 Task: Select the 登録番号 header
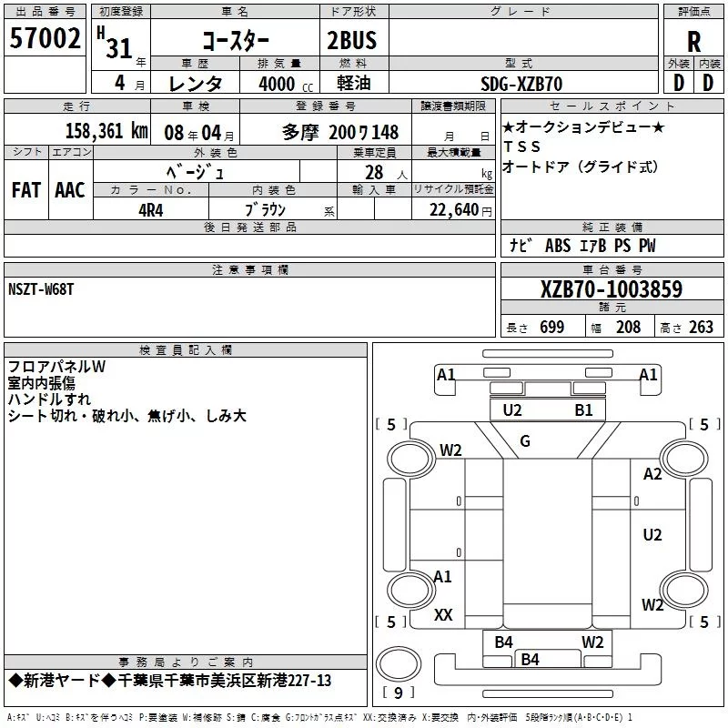(x=326, y=106)
